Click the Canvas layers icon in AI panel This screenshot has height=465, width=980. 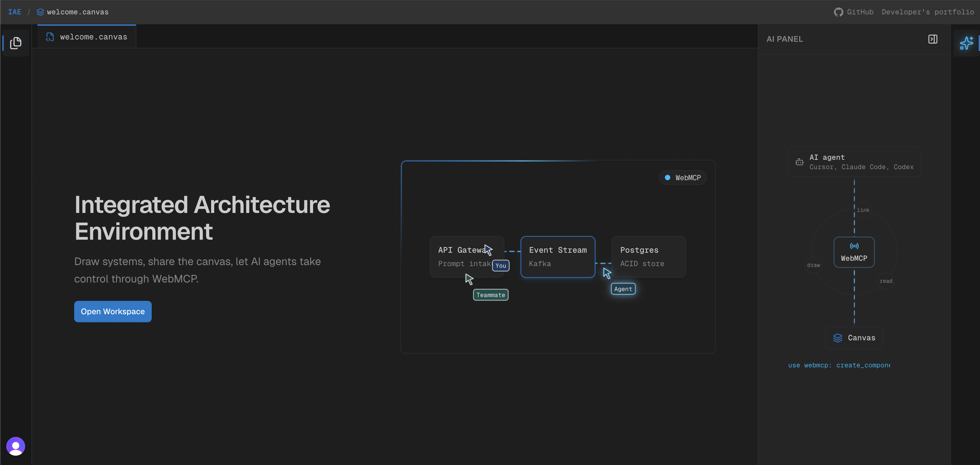pos(838,338)
